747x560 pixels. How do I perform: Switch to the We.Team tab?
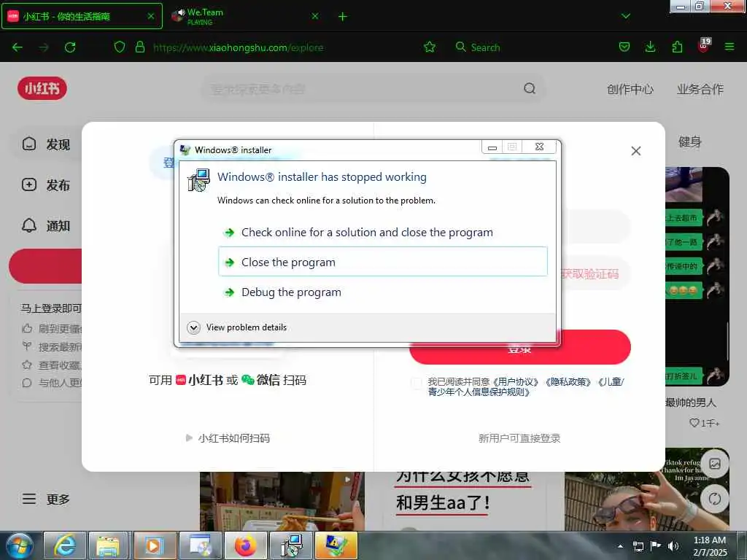[x=247, y=16]
